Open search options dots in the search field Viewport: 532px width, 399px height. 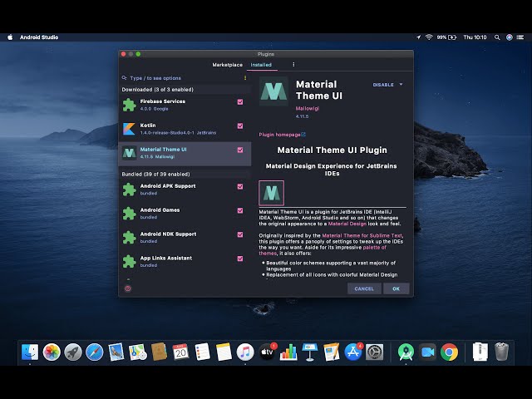click(245, 78)
